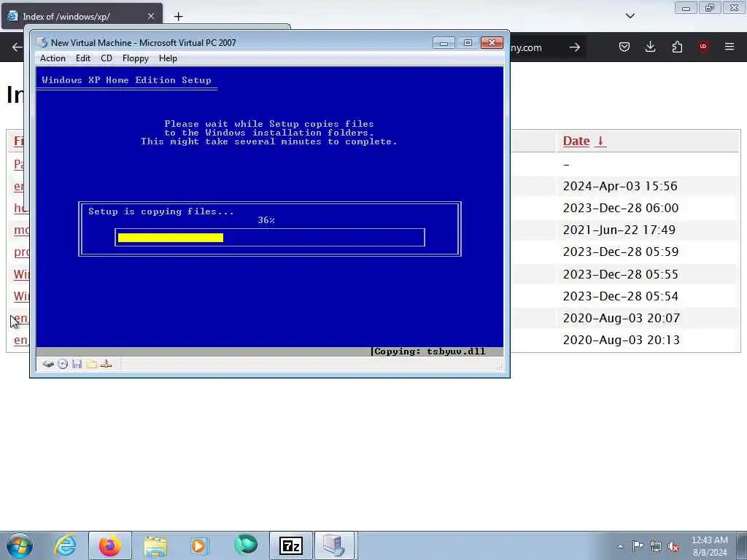The width and height of the screenshot is (747, 560).
Task: Open the Help menu in Virtual PC
Action: tap(168, 58)
